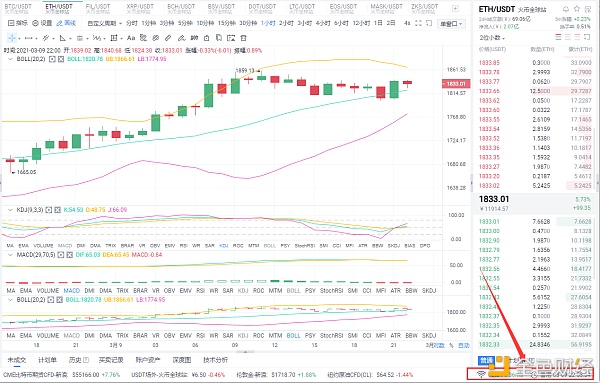This screenshot has width=600, height=383.
Task: Select RSI in the MACD panel indicator list
Action: point(201,291)
